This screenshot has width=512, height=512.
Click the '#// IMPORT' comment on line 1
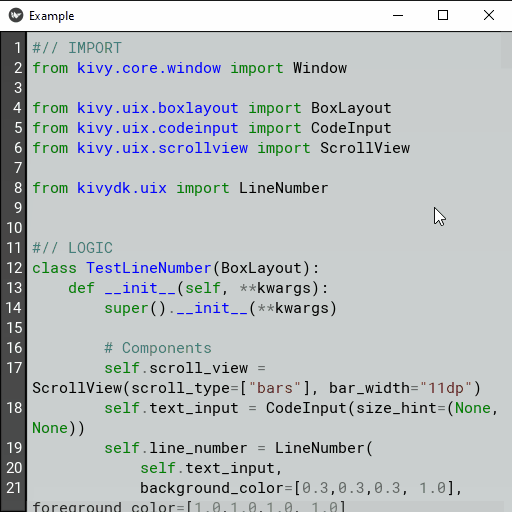pyautogui.click(x=77, y=48)
